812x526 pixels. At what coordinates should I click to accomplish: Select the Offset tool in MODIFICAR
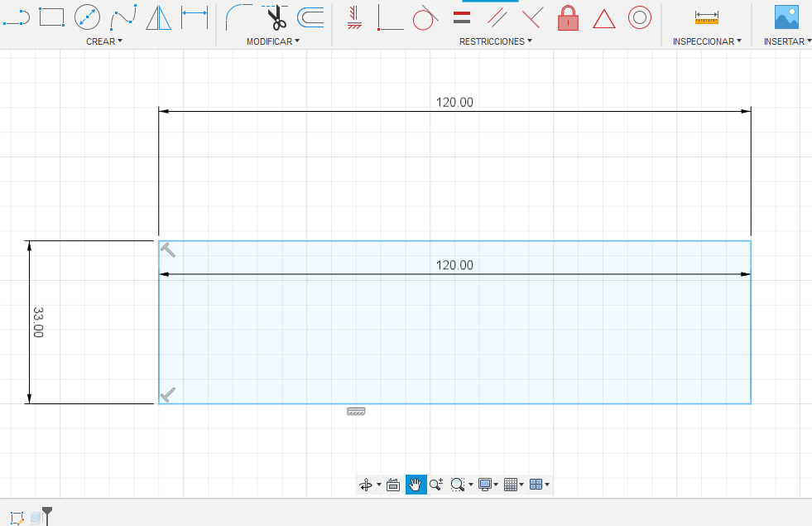click(x=310, y=17)
